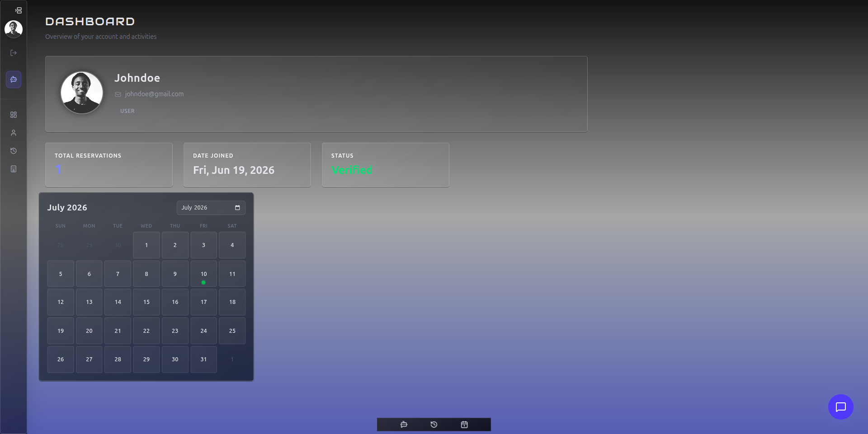Pick day 23 on the calendar
The image size is (868, 434).
(175, 331)
